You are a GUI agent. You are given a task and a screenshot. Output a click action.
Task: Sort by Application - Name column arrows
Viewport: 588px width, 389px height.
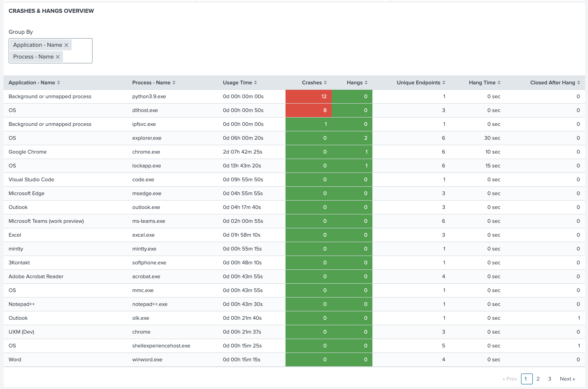tap(59, 83)
